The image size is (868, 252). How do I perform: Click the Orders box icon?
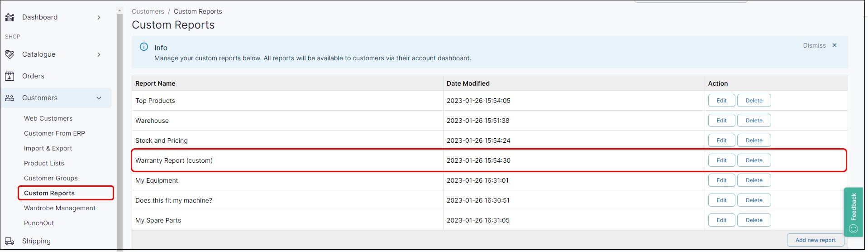10,76
